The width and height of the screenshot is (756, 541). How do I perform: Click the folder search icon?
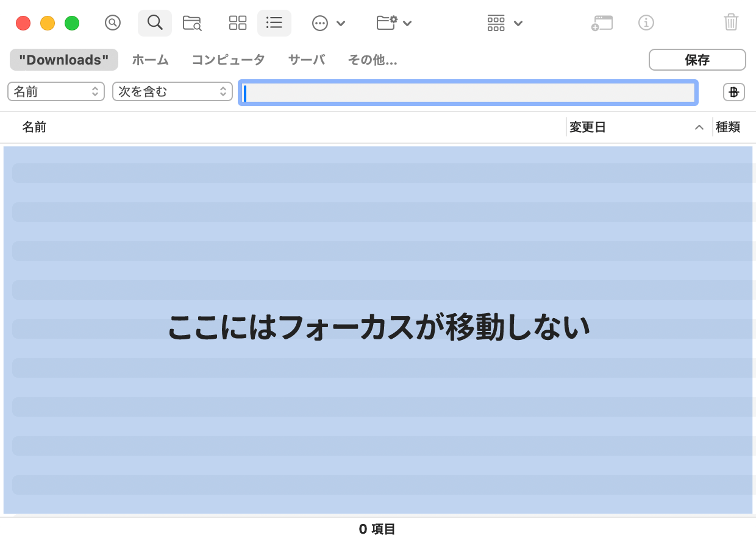192,23
